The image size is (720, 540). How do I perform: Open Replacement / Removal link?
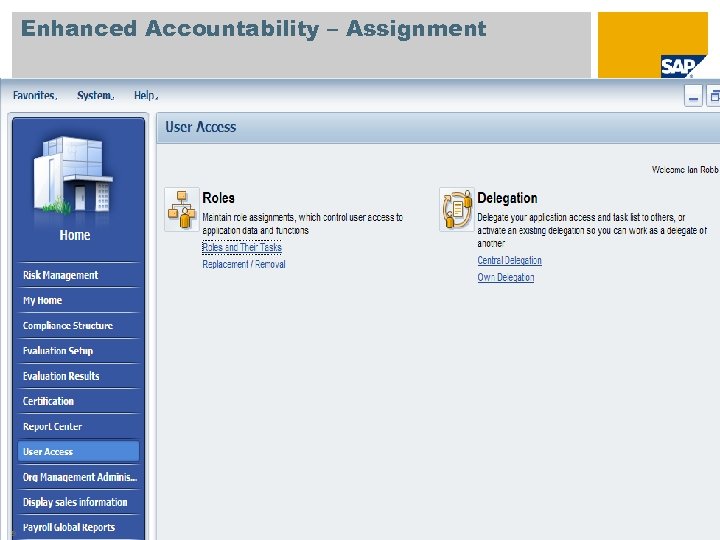click(244, 264)
